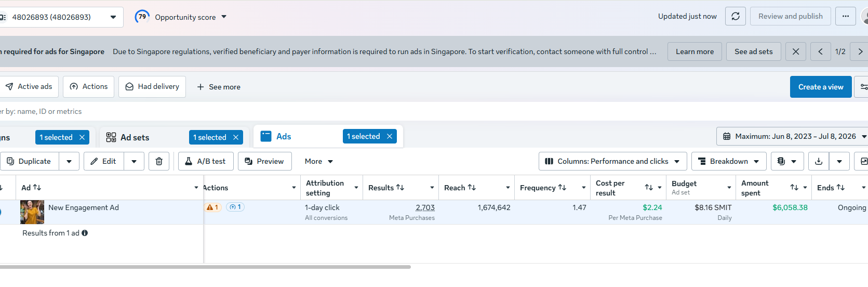Open the reports icon dropdown
The image size is (868, 287).
point(787,161)
